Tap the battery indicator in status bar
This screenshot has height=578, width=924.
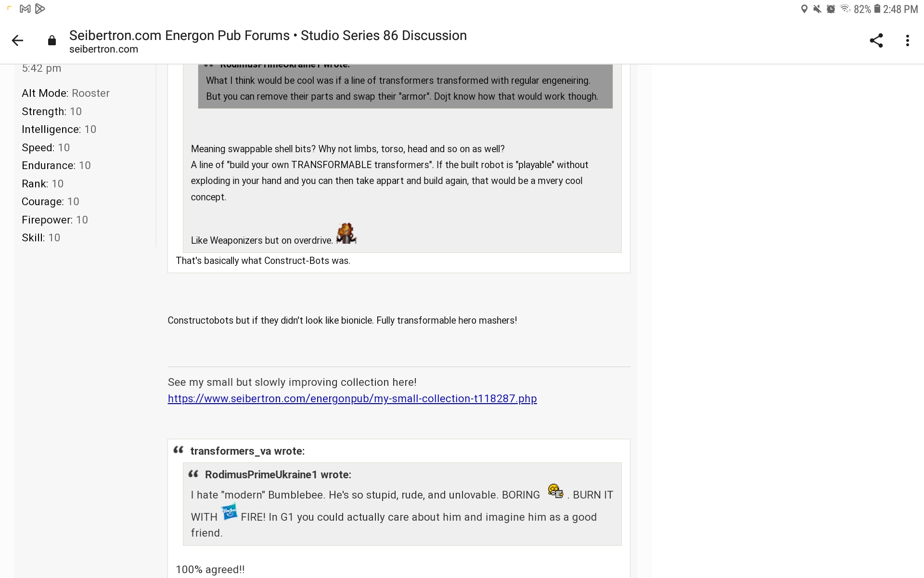pos(877,9)
